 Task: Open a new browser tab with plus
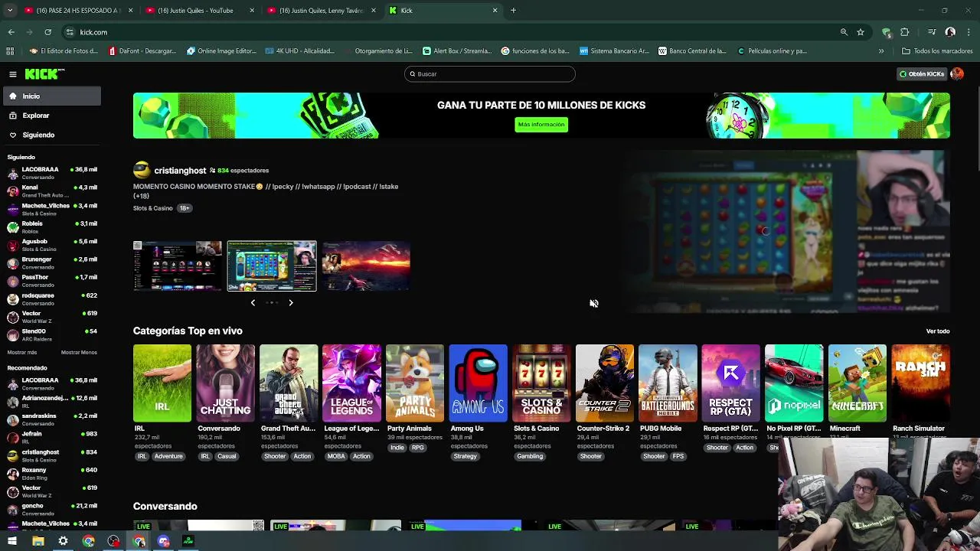point(513,11)
